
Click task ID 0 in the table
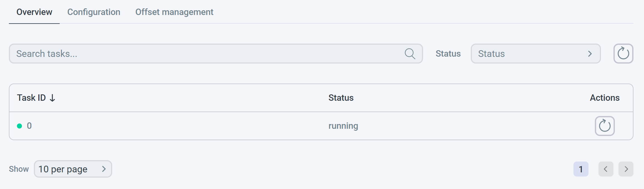29,126
